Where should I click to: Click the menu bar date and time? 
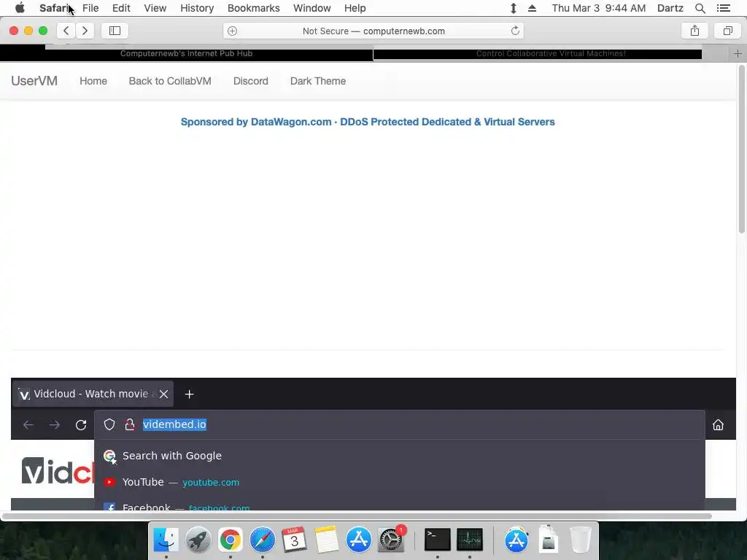(598, 8)
